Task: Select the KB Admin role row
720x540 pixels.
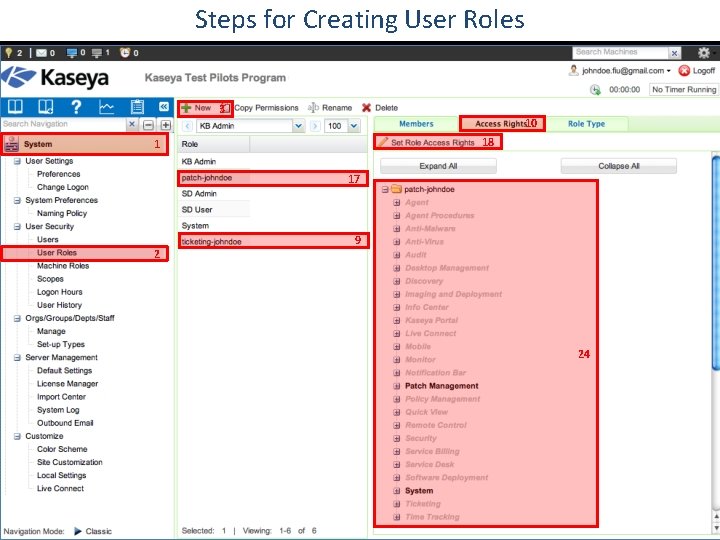Action: point(273,162)
